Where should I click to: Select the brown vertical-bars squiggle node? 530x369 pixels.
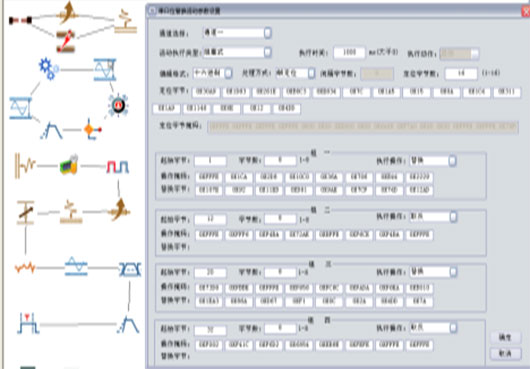click(25, 166)
